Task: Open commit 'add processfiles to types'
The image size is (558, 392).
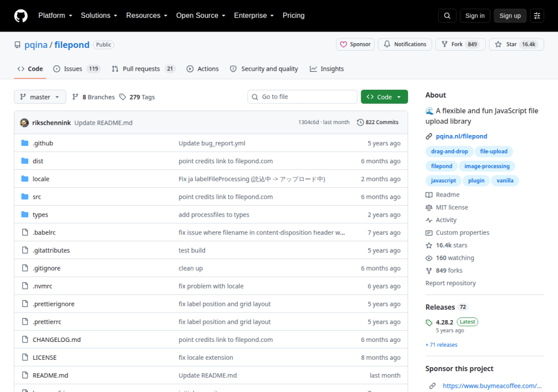Action: (x=214, y=215)
